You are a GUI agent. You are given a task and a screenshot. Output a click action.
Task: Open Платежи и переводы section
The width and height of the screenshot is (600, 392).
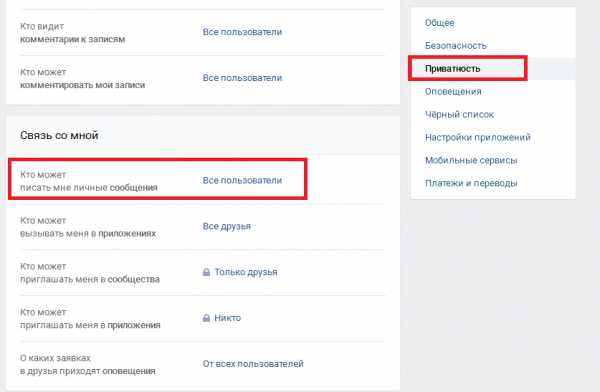point(471,183)
